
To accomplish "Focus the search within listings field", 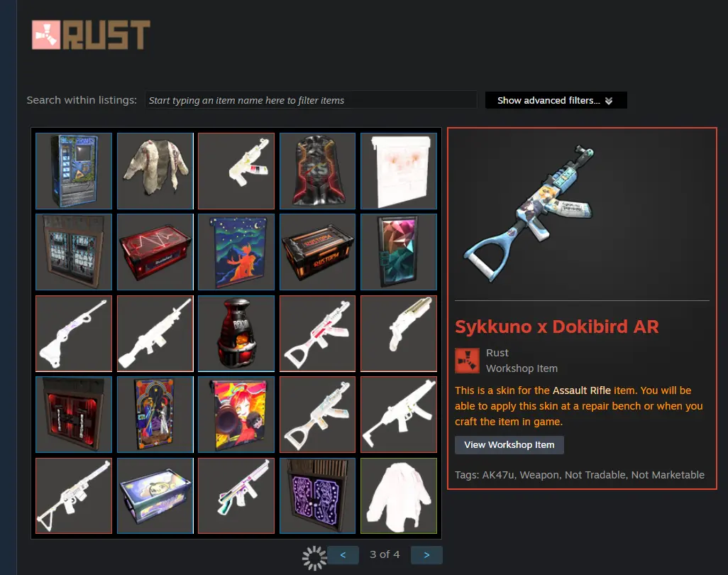I will click(311, 100).
